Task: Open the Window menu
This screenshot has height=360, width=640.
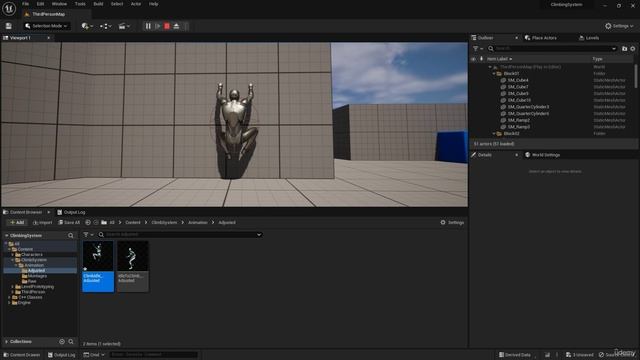Action: coord(59,4)
